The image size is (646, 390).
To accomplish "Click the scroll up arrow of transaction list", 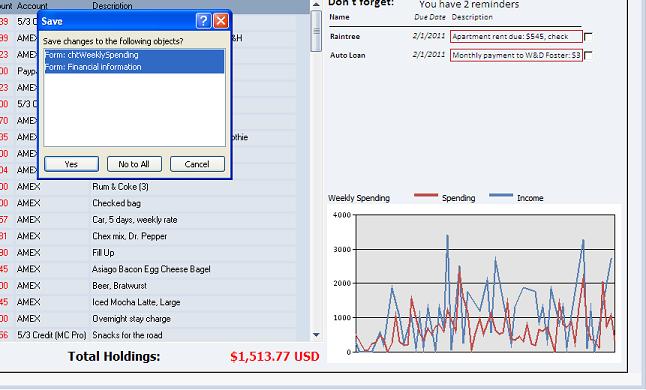I will pos(316,5).
